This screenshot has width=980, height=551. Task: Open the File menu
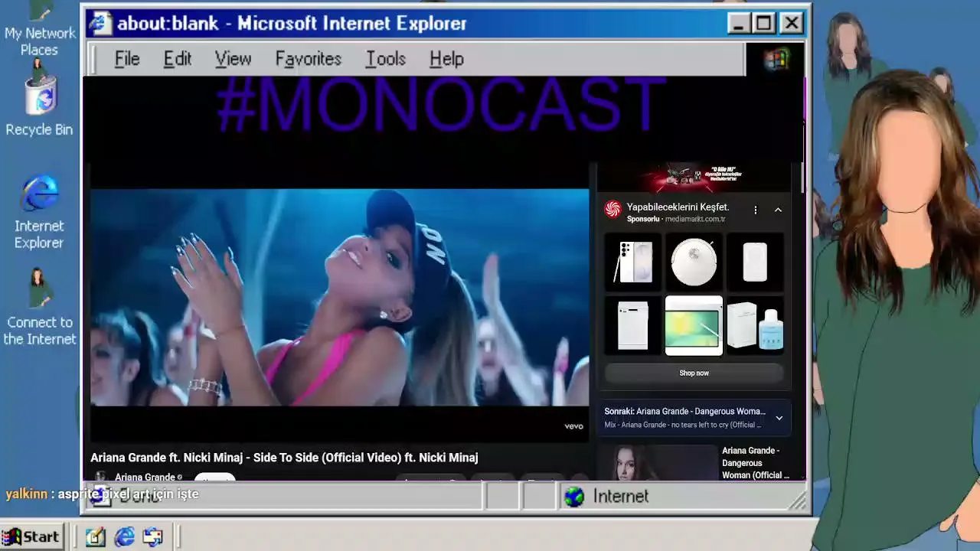click(x=127, y=59)
